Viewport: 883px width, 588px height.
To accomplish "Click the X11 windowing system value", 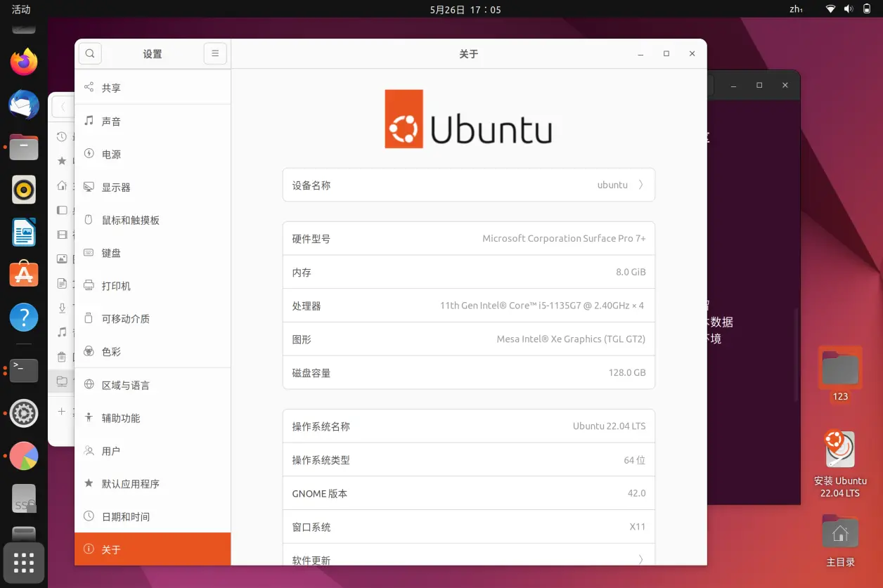I will point(637,527).
